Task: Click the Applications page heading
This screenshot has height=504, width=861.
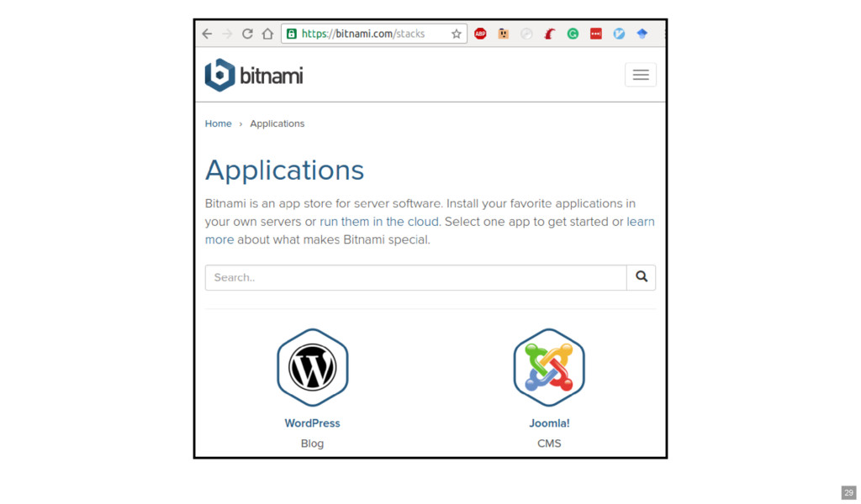Action: pos(284,170)
